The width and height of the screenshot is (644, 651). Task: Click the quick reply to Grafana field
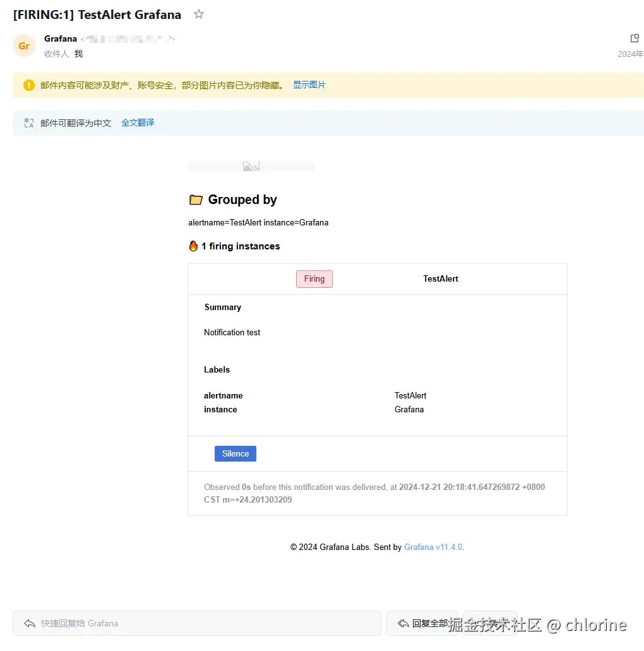pyautogui.click(x=197, y=623)
